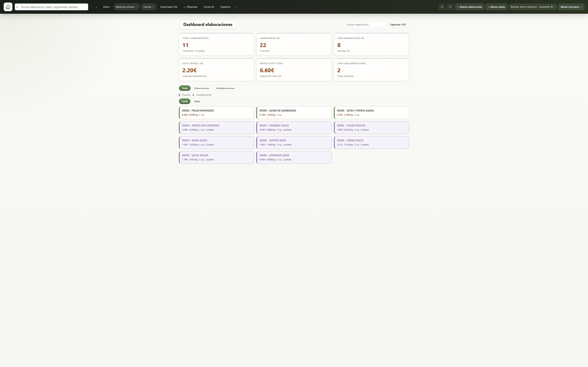The width and height of the screenshot is (588, 367).
Task: Open DEMO - ARROZ CON VERDURAS card
Action: pyautogui.click(x=216, y=128)
